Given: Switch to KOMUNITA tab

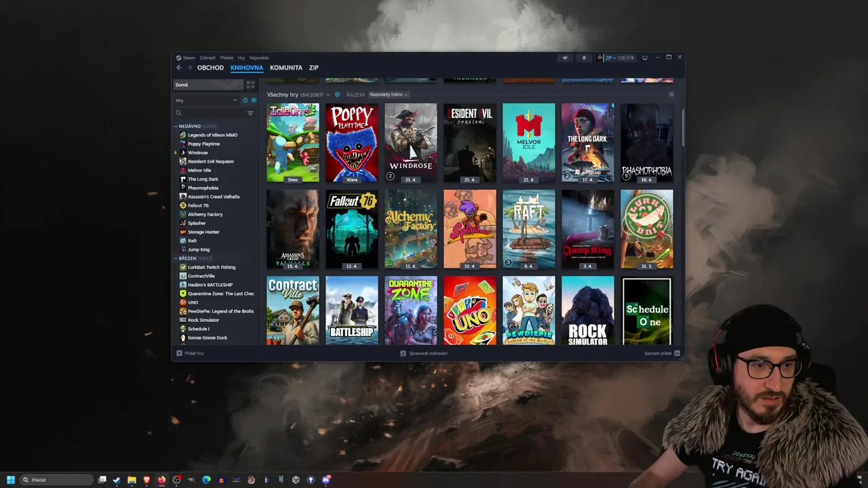Looking at the screenshot, I should (286, 68).
